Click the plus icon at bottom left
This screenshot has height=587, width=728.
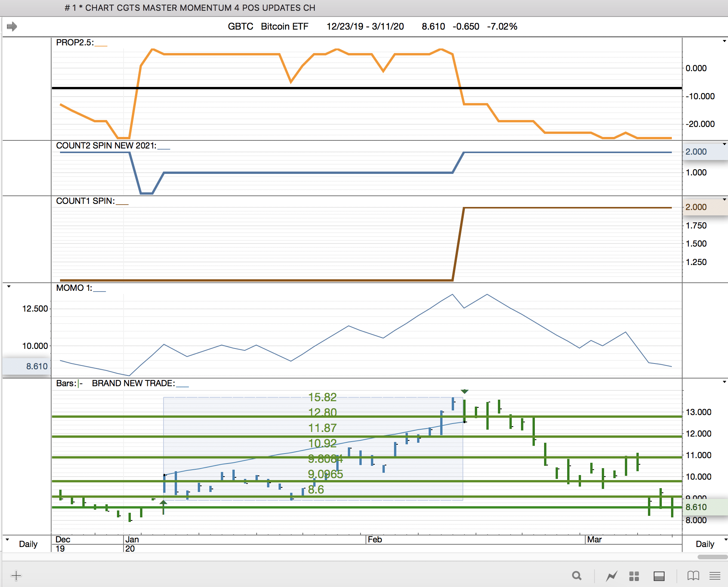pyautogui.click(x=16, y=576)
